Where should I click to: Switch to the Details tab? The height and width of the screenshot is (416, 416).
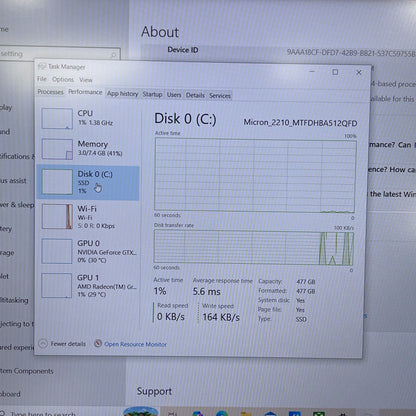coord(195,95)
